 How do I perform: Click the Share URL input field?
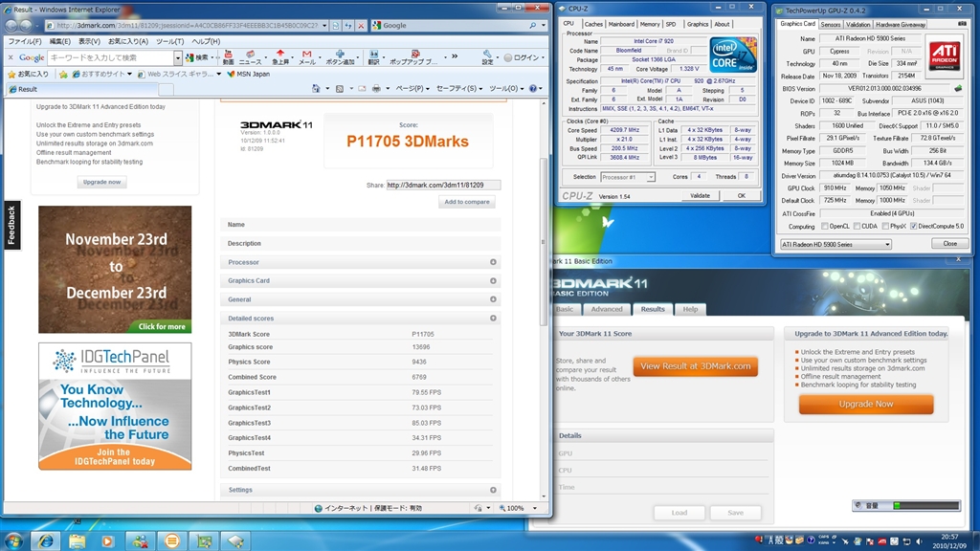click(443, 185)
